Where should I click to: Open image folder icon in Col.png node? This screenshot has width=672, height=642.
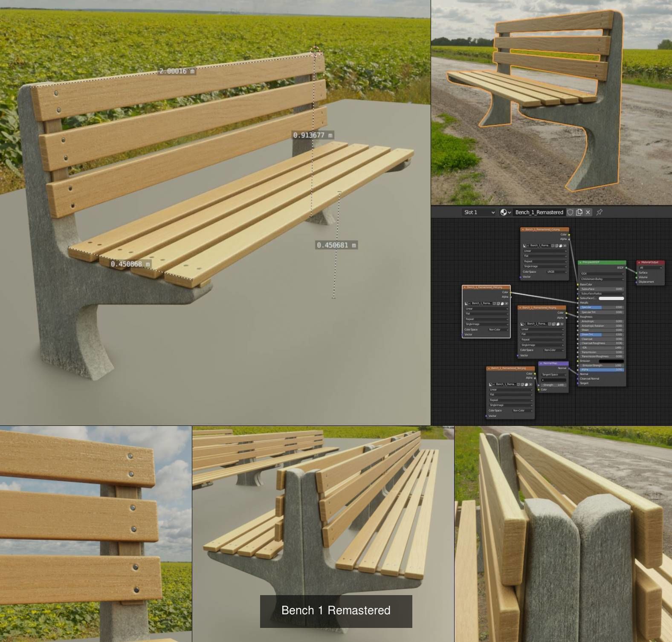pos(561,246)
